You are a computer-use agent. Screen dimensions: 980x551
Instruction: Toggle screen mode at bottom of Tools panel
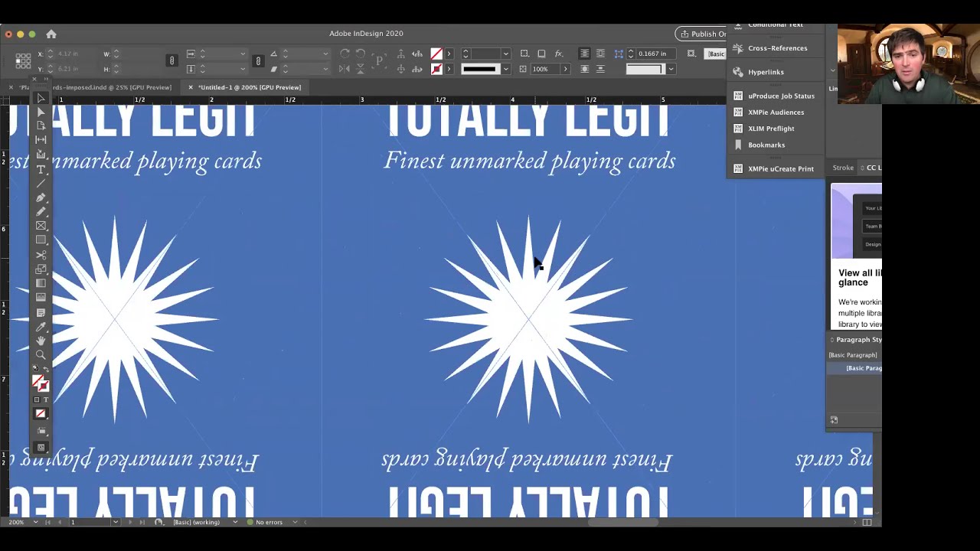[x=41, y=448]
